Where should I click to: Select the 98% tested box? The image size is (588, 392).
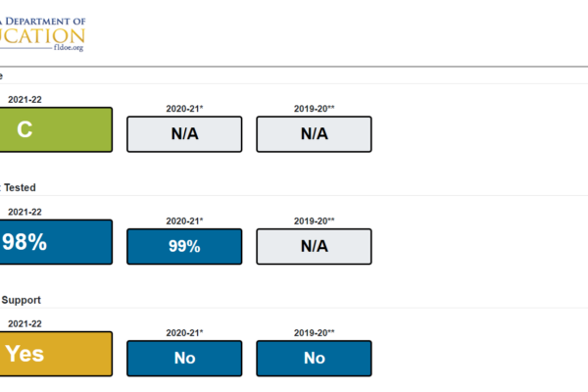pos(56,242)
